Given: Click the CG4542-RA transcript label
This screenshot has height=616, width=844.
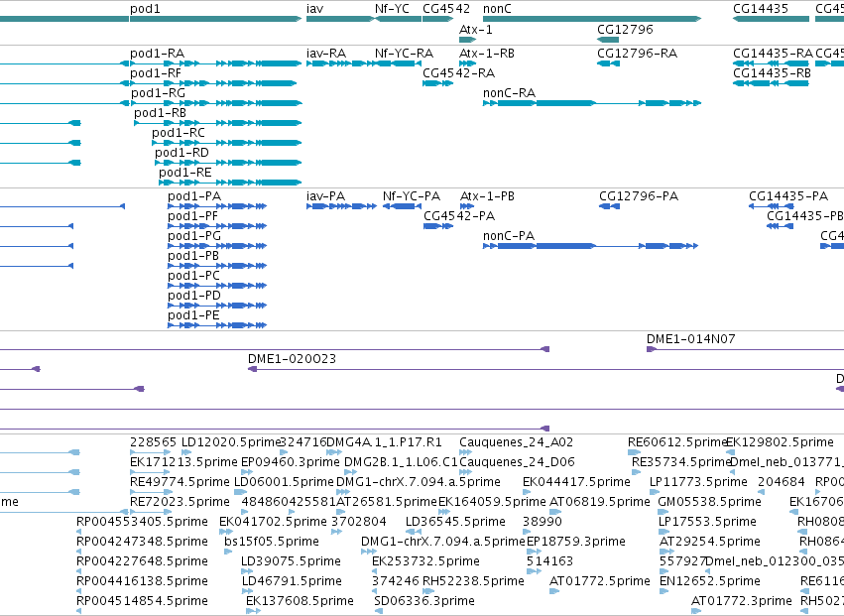Looking at the screenshot, I should click(458, 72).
